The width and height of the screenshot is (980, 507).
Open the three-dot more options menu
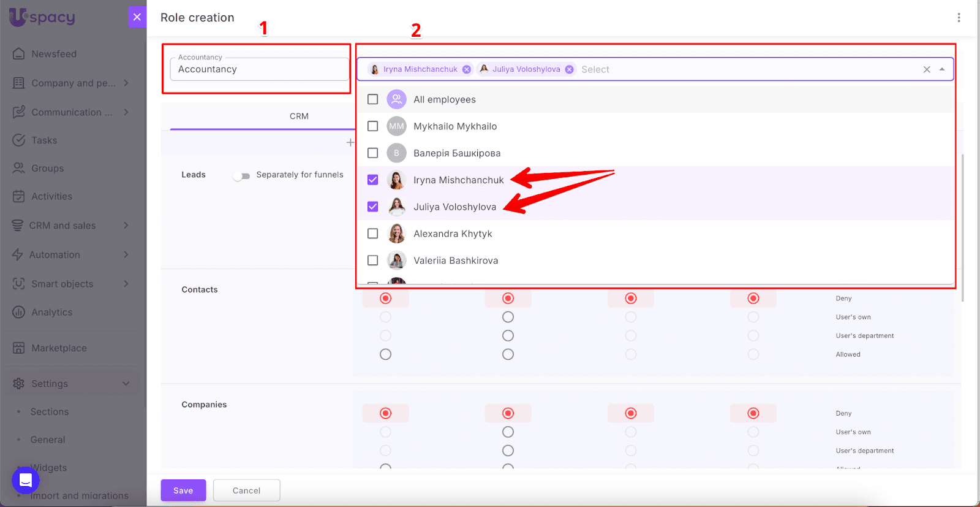click(x=959, y=18)
